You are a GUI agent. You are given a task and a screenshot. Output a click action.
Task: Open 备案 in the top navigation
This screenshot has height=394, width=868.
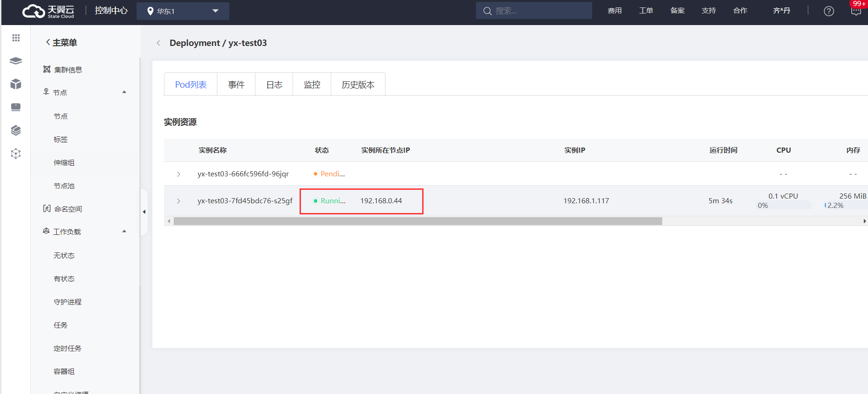coord(678,11)
